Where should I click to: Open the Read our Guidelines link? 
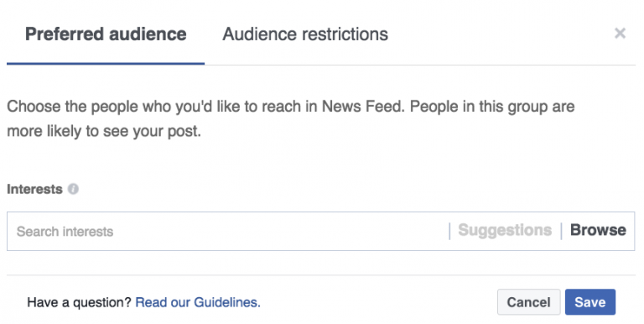pos(198,303)
